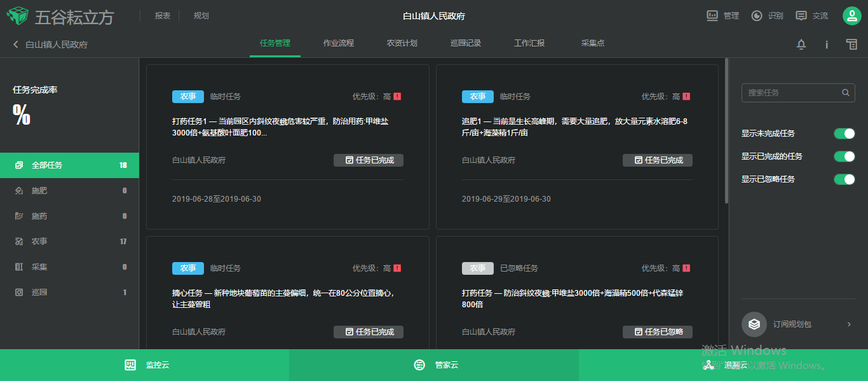Click inside the 搜索任务 search field
868x381 pixels.
(798, 93)
